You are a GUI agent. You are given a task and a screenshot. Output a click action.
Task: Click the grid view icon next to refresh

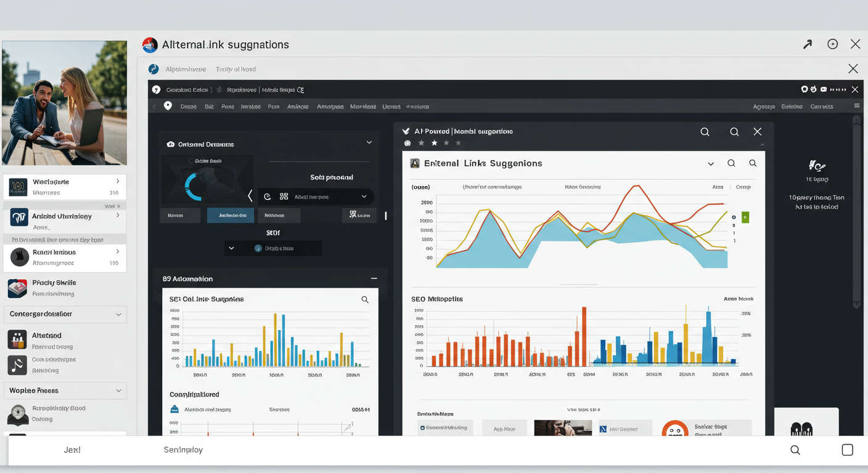284,196
